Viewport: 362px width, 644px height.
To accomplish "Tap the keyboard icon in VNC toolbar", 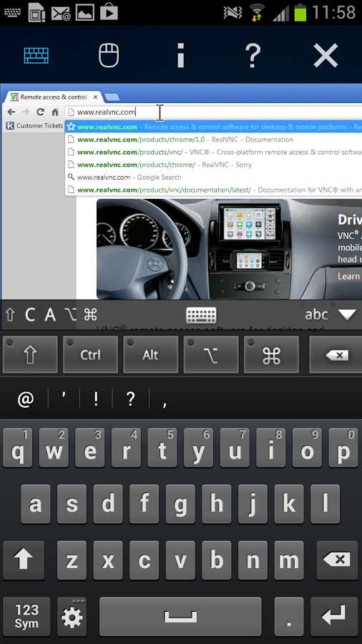I will [x=36, y=55].
